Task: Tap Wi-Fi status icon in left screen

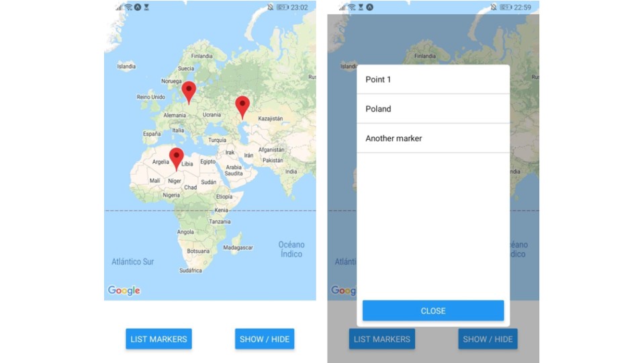Action: click(128, 7)
